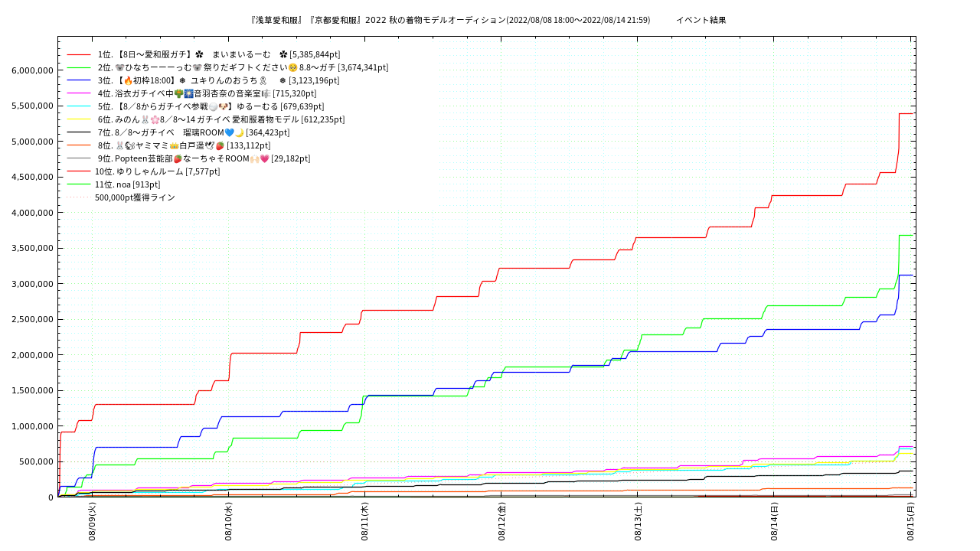The height and width of the screenshot is (551, 980).
Task: Click the chart title text
Action: click(x=450, y=20)
